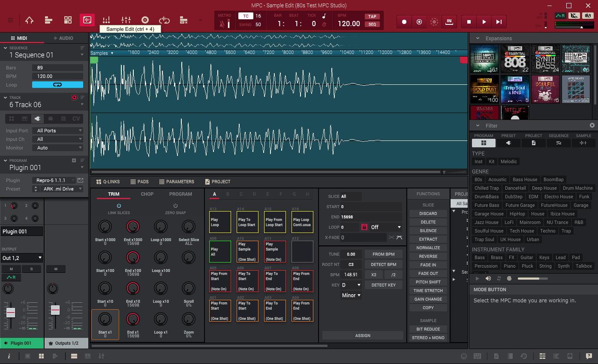Screen dimensions: 598x364
Task: Toggle the sequence Loop button
Action: 57,85
